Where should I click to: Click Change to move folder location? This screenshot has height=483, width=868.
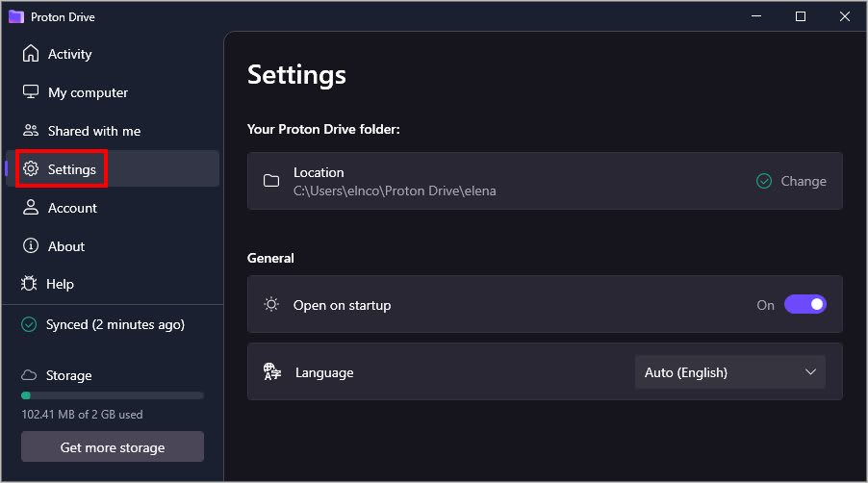point(804,181)
